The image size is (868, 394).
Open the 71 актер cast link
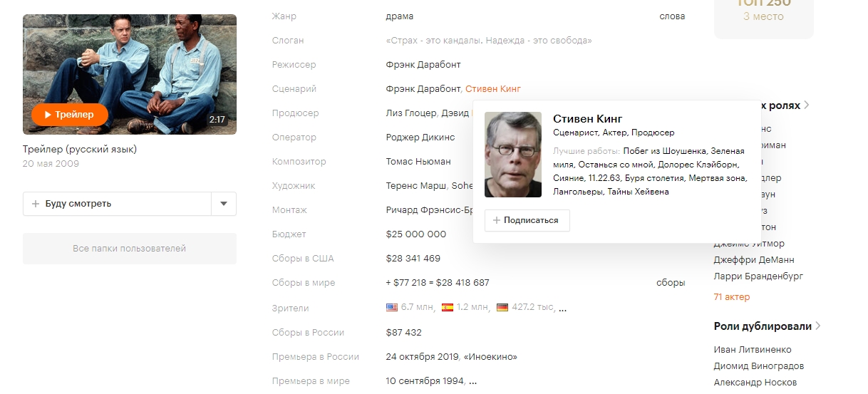[732, 297]
